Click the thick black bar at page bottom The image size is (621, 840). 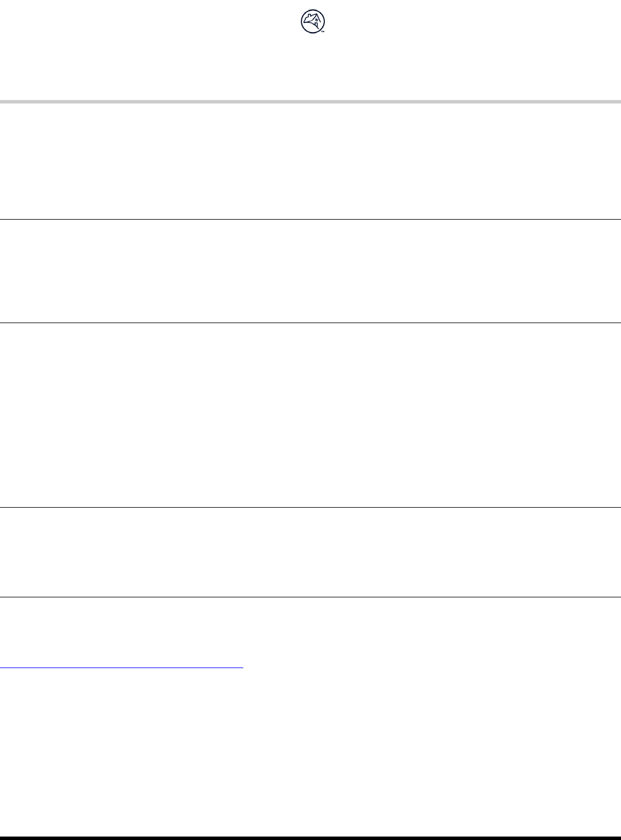310,838
